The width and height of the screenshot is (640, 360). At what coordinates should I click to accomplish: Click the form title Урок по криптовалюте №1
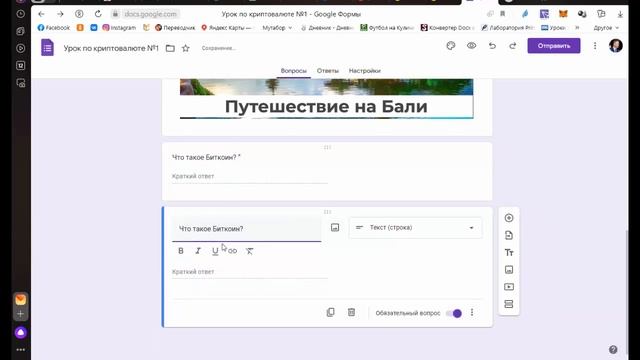[111, 48]
